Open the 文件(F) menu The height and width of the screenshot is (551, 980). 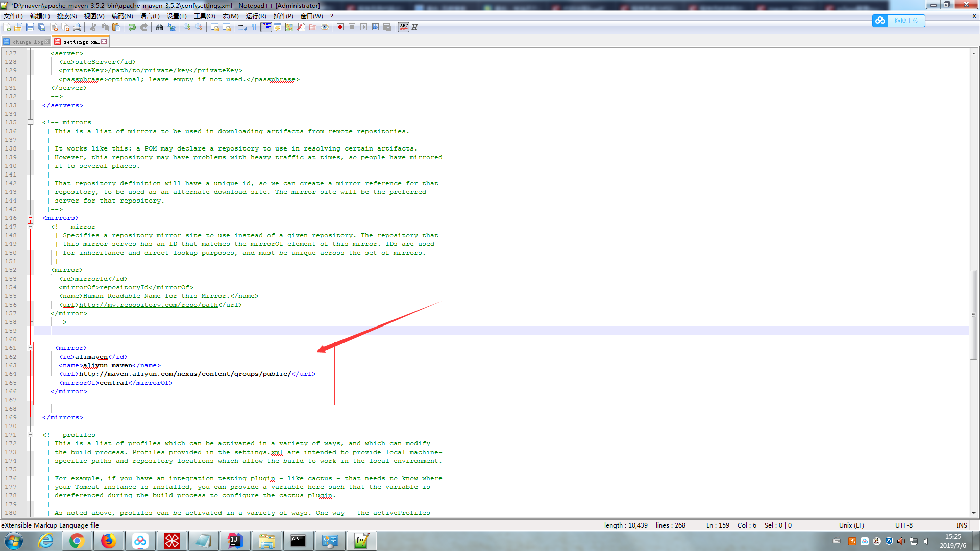click(13, 16)
